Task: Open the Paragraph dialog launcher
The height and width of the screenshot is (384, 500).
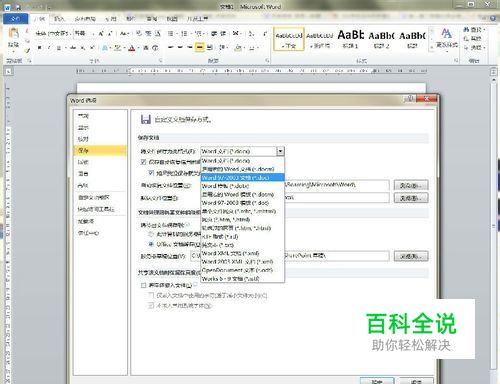Action: (x=267, y=61)
